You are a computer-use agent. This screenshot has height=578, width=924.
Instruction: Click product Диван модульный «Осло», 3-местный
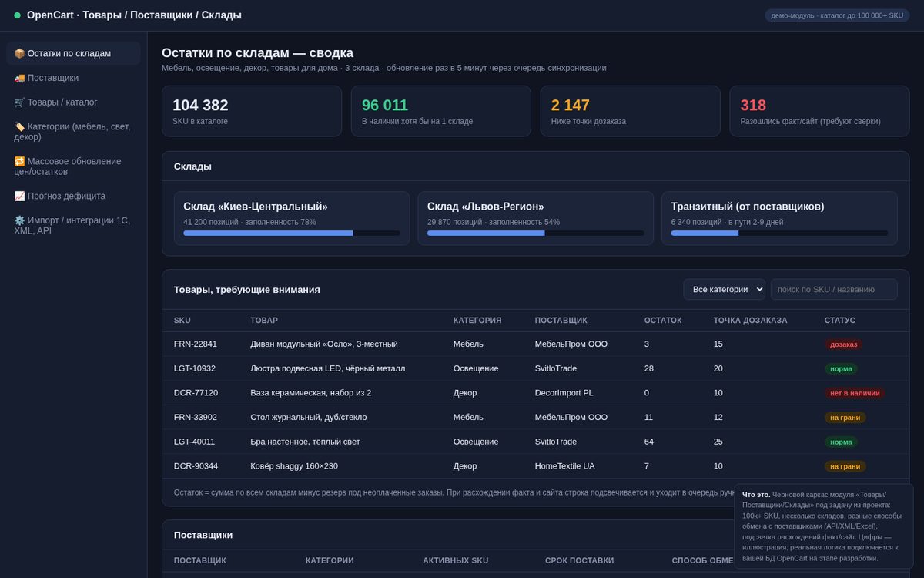324,344
